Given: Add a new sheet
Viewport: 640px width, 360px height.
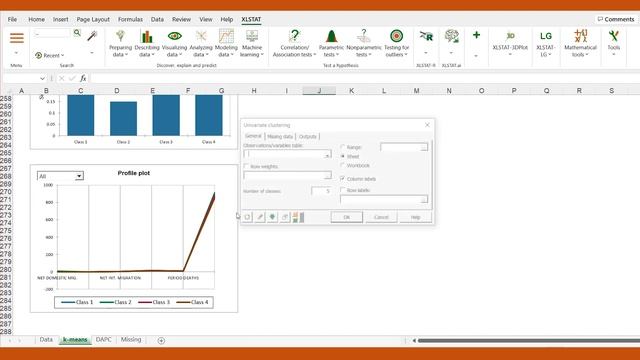Looking at the screenshot, I should click(161, 340).
